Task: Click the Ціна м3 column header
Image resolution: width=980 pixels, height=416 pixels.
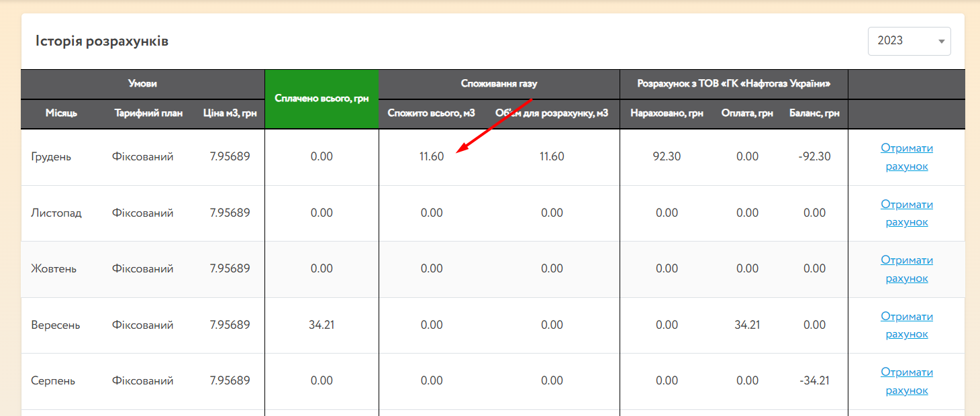Action: tap(230, 113)
